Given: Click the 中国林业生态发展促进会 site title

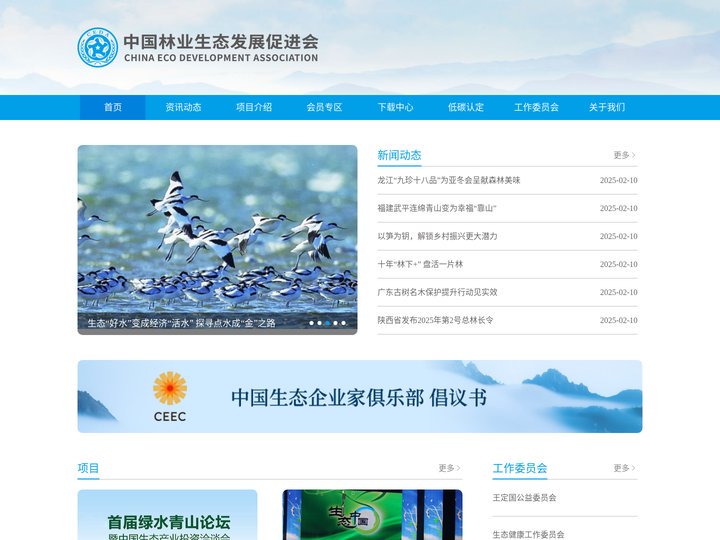Looking at the screenshot, I should coord(221,42).
